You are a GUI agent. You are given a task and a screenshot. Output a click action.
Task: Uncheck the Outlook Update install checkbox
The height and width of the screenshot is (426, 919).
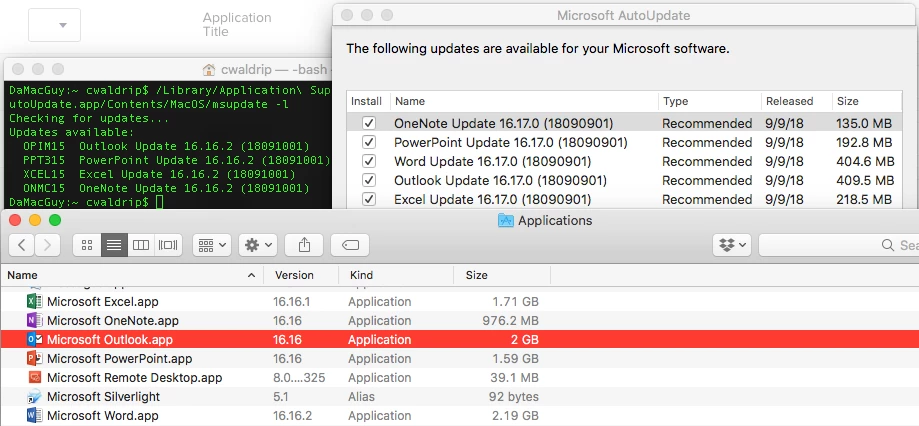coord(369,180)
